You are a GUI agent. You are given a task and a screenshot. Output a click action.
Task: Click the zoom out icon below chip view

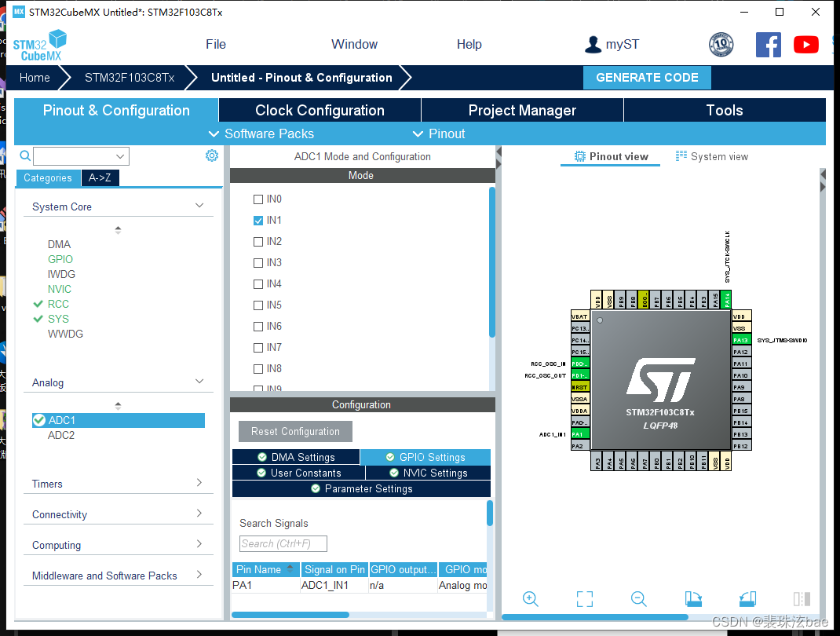638,598
